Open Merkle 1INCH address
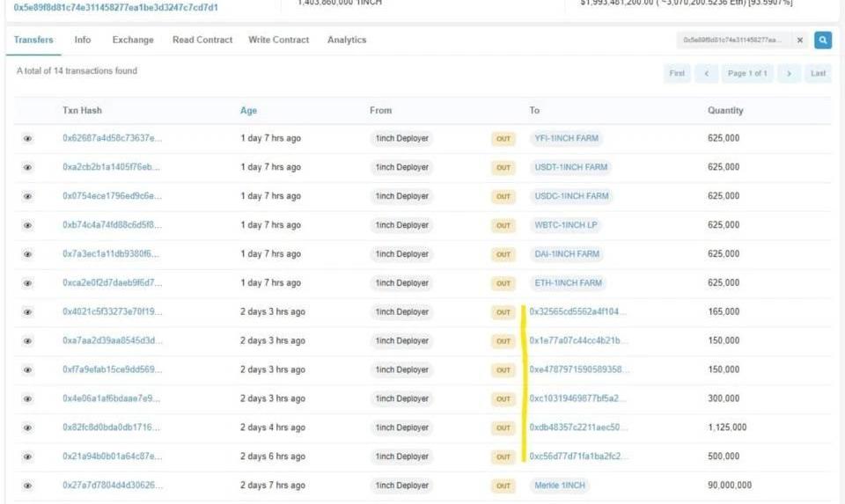This screenshot has width=845, height=504. tap(560, 486)
